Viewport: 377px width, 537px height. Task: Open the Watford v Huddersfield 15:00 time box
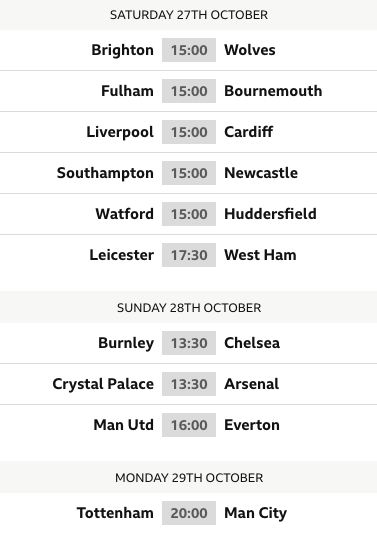coord(189,214)
